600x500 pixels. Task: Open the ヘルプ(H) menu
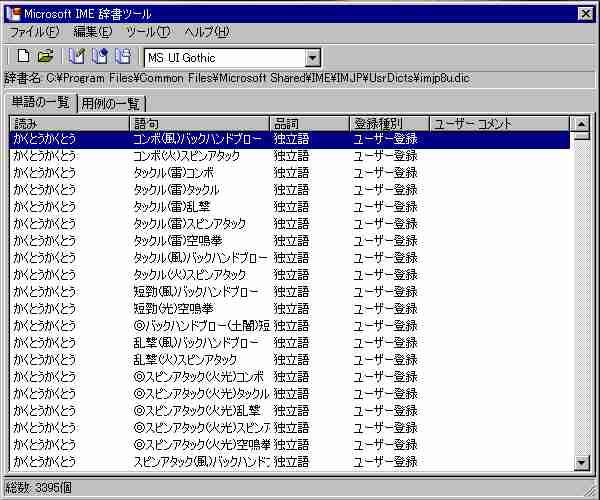pos(207,32)
